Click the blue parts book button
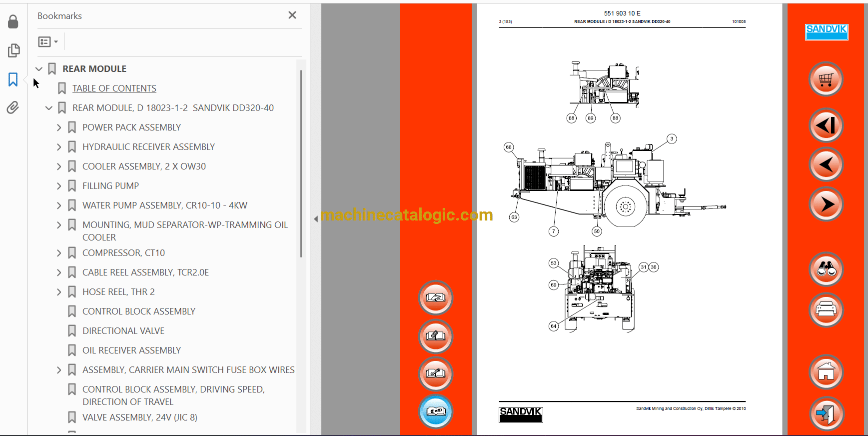 [436, 412]
